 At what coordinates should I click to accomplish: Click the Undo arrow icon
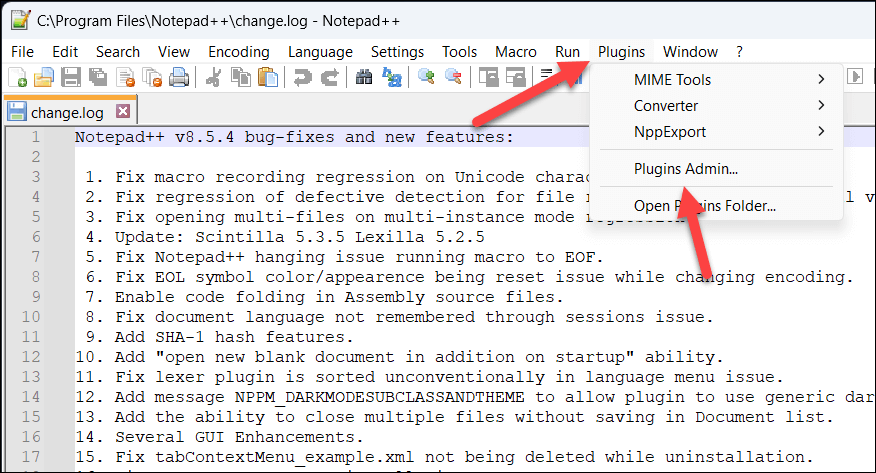coord(301,77)
